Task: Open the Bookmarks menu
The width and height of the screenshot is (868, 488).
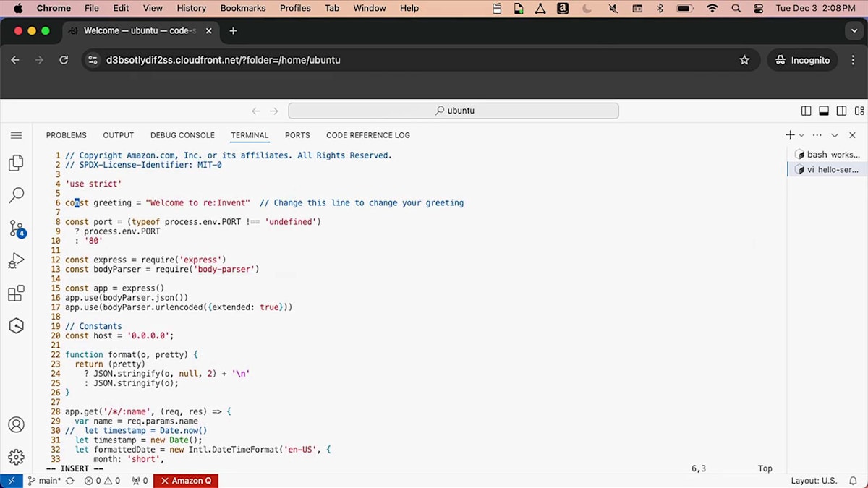Action: 242,8
